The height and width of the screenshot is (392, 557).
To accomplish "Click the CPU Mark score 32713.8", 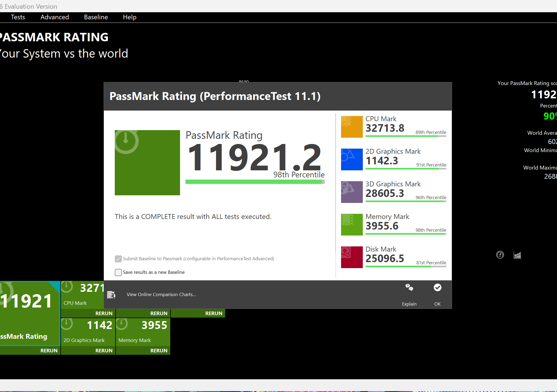I will pyautogui.click(x=385, y=128).
